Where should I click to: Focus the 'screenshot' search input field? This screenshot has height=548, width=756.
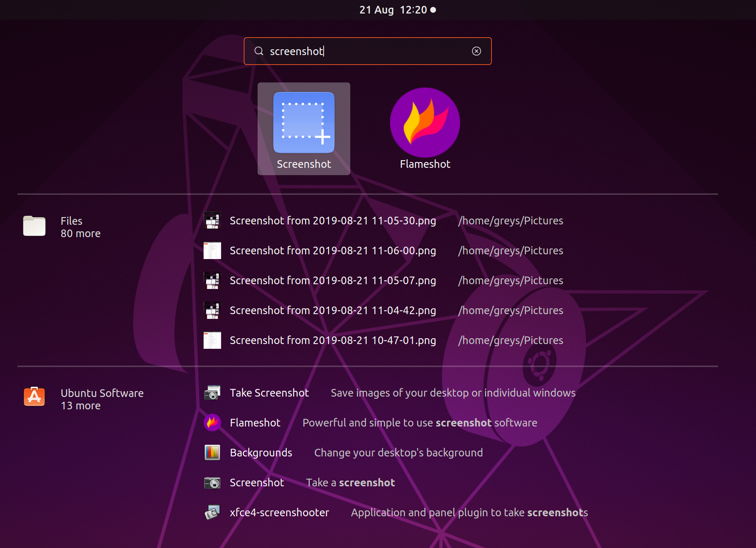pyautogui.click(x=367, y=51)
